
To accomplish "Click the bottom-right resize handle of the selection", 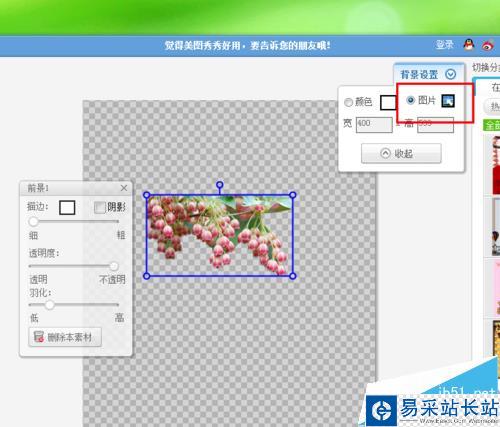I will pyautogui.click(x=293, y=276).
